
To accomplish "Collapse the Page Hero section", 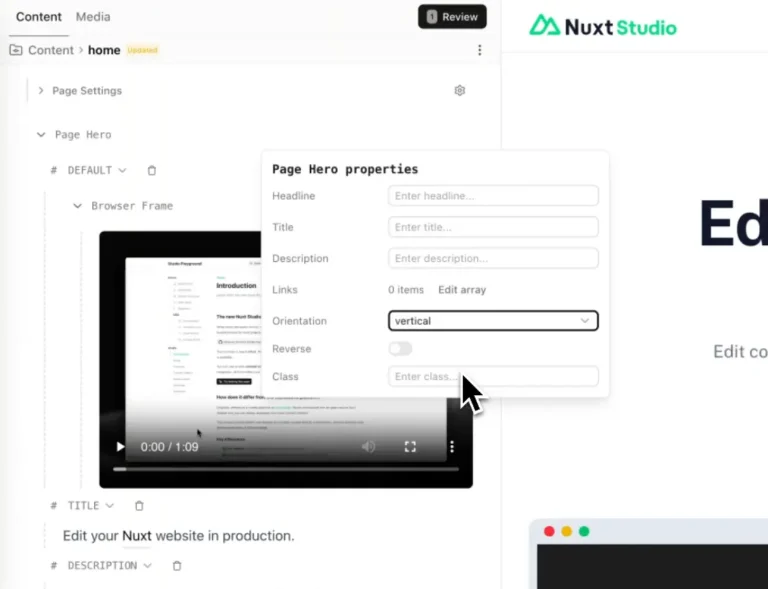I will point(41,135).
